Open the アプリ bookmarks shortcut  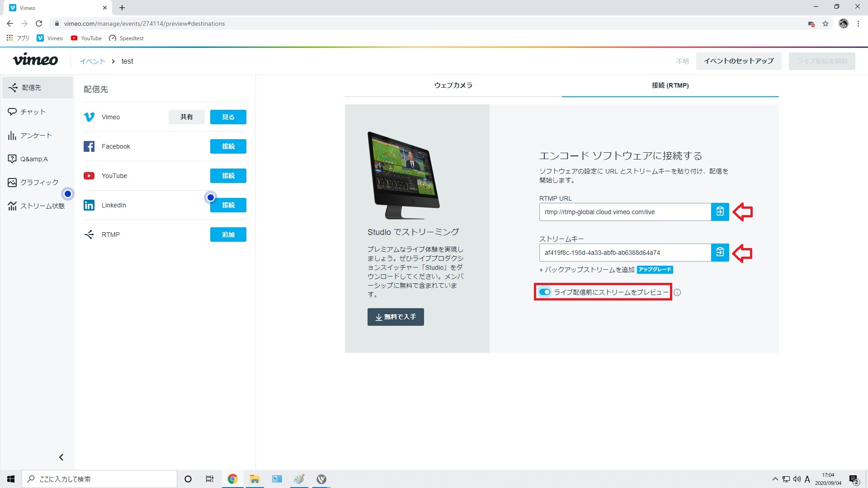[18, 38]
